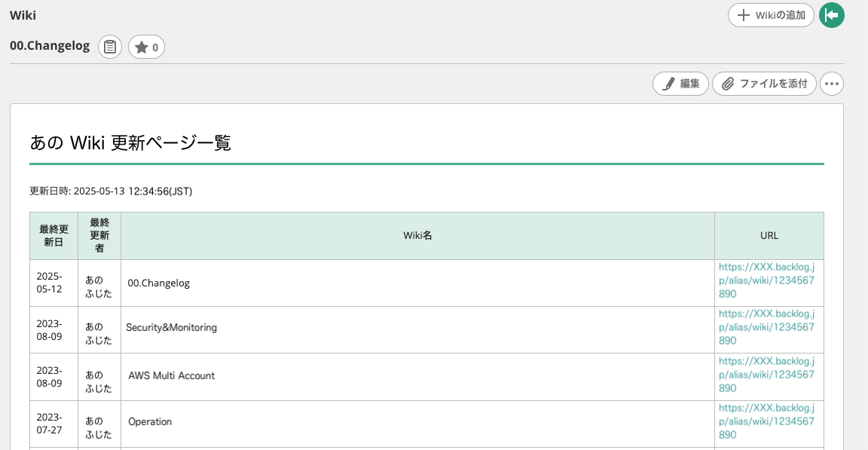Click the 00.Changelog page title
The height and width of the screenshot is (450, 868).
50,46
